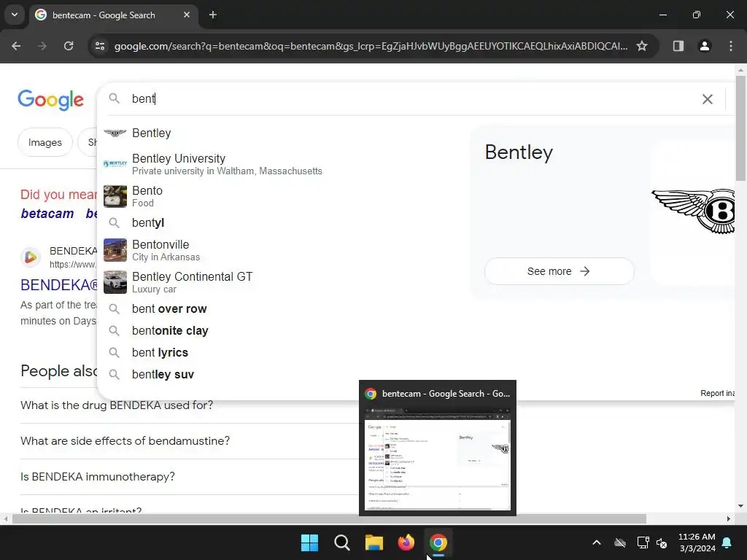
Task: Reload the current page
Action: click(69, 46)
